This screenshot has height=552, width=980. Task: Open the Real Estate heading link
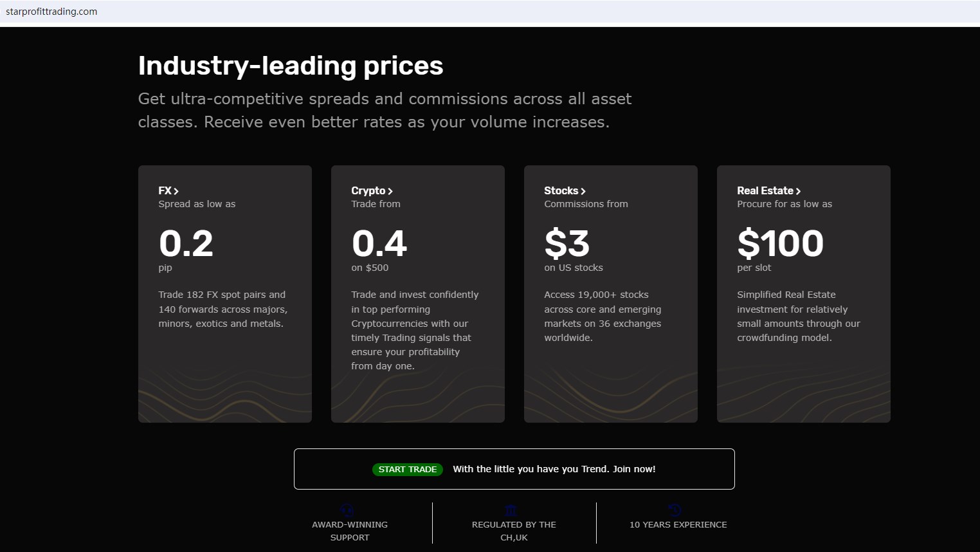(x=765, y=190)
